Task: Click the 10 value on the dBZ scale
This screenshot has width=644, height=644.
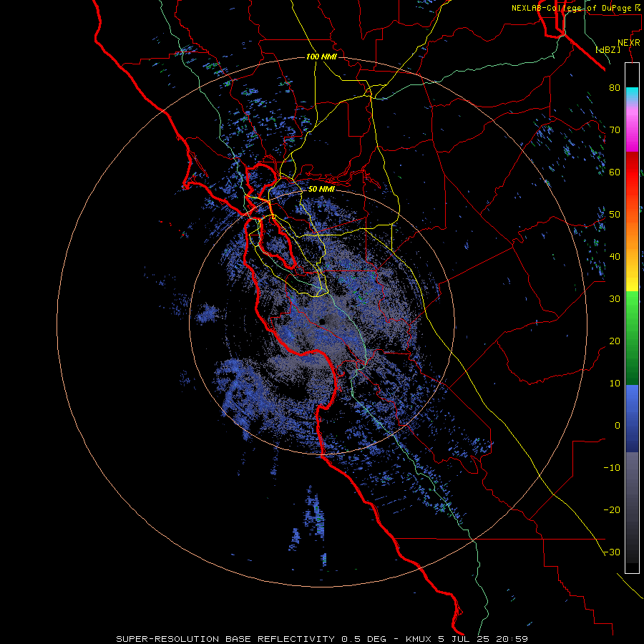Action: (x=615, y=384)
